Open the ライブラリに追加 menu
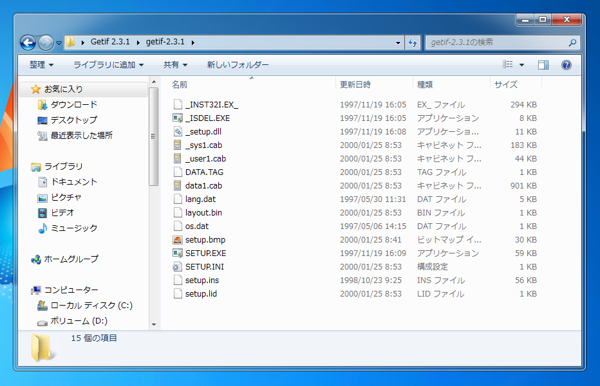Screen dimensions: 600x386 (x=108, y=65)
